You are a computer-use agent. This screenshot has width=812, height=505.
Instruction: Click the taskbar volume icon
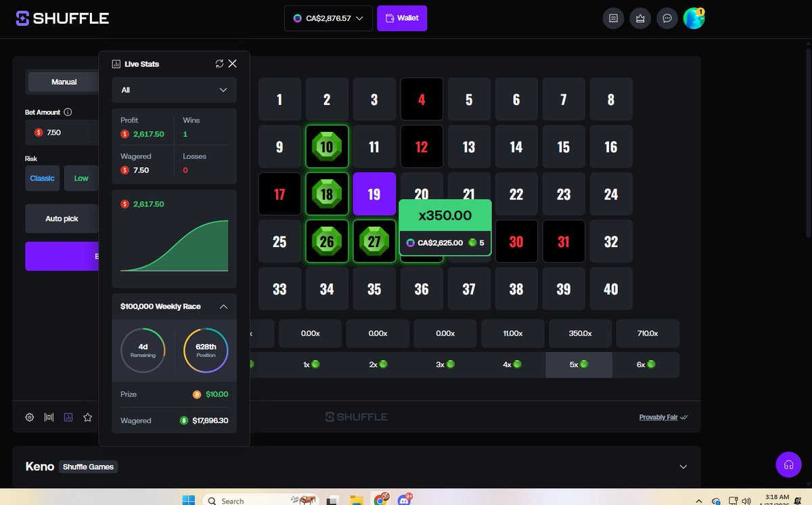pos(746,501)
